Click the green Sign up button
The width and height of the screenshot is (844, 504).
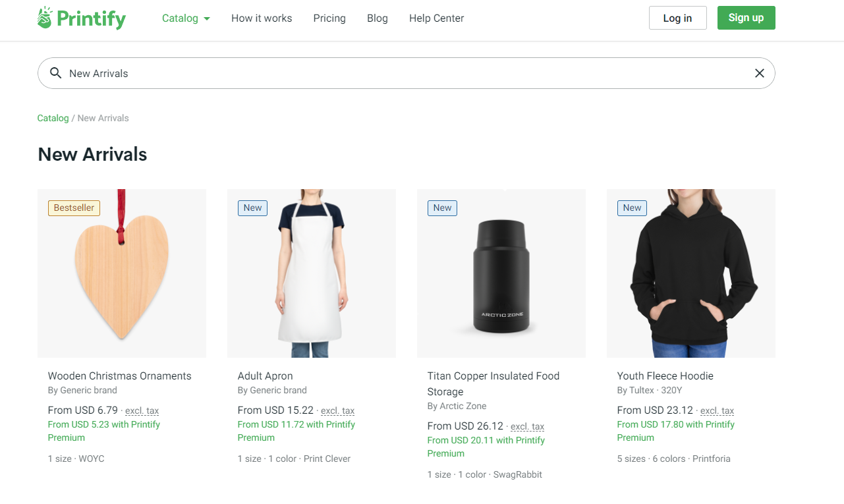pos(746,18)
